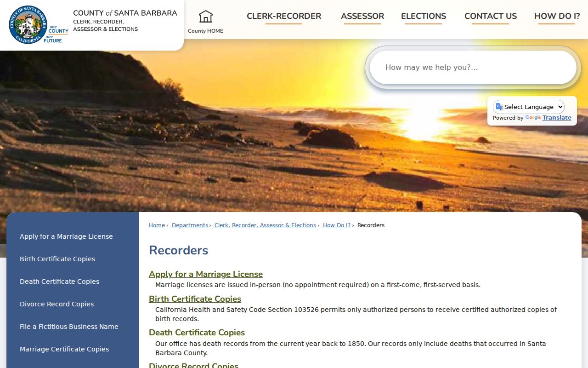
Task: Click Clerk, Recorder, Assessor & Elections breadcrumb
Action: click(265, 225)
